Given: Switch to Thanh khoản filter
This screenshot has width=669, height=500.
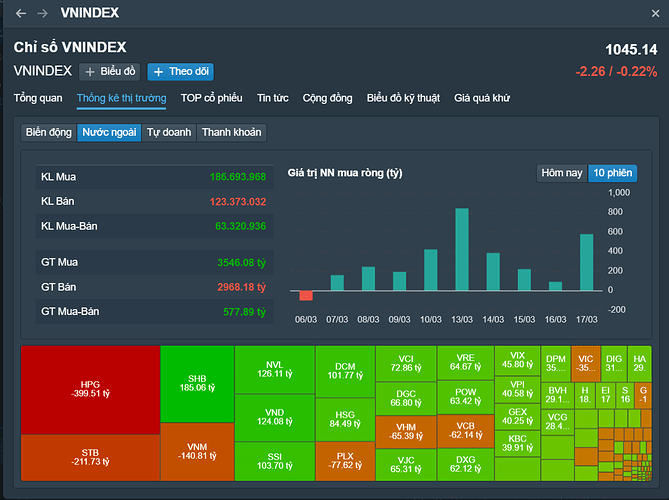Looking at the screenshot, I should coord(232,132).
